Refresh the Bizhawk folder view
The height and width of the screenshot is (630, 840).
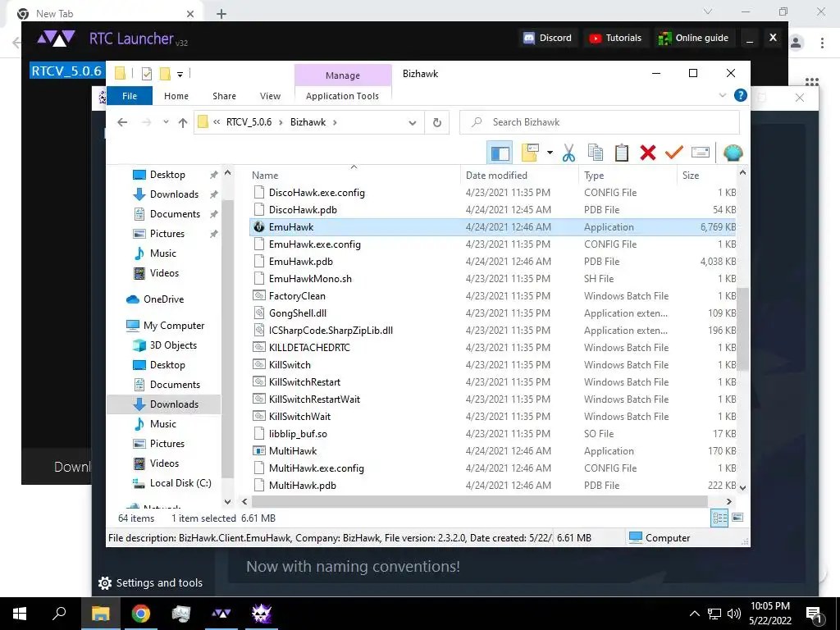click(x=437, y=123)
